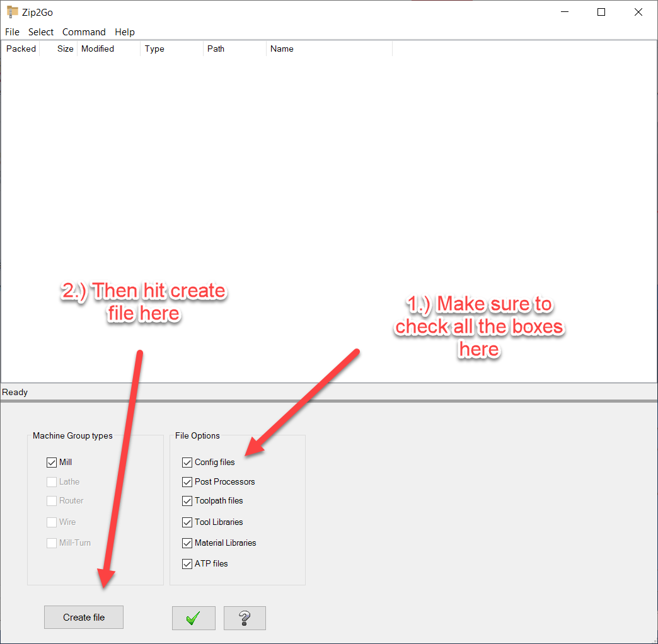Uncheck the Mill machine group checkbox
658x644 pixels.
[x=52, y=463]
